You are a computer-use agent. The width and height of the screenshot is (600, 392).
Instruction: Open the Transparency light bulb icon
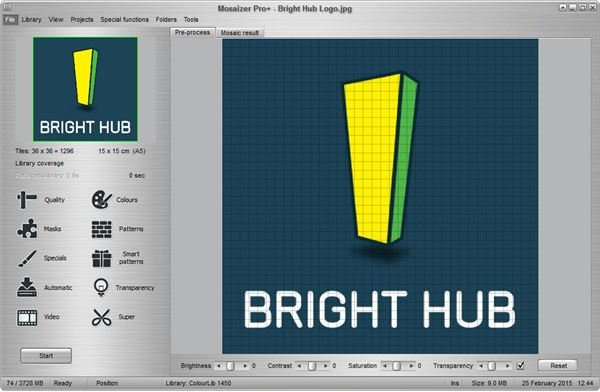pos(101,287)
